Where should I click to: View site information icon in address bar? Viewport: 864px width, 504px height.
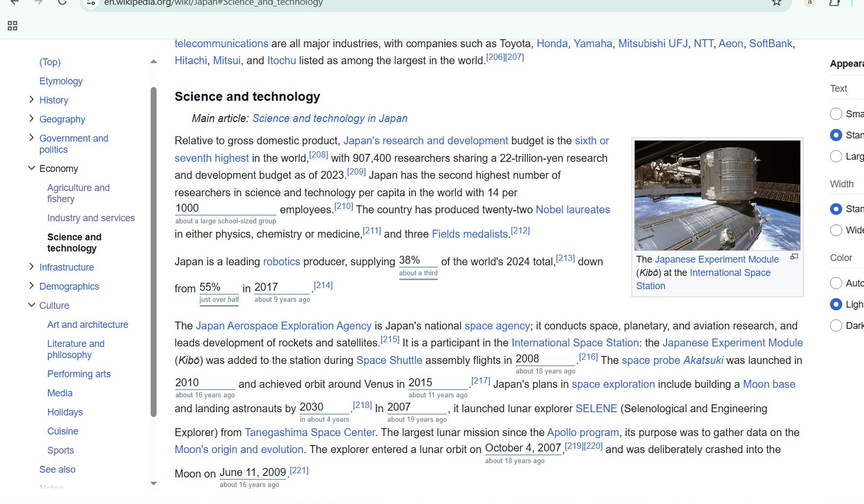[91, 3]
